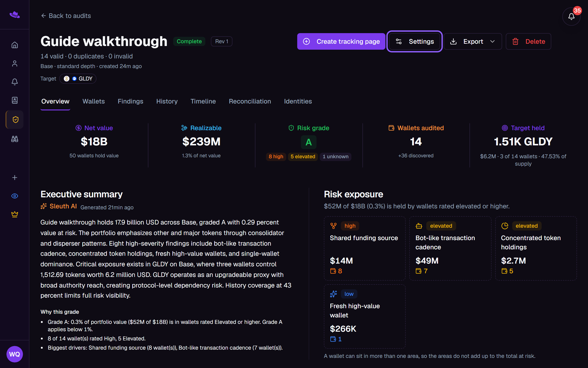Open Bot-like transaction cadence card
This screenshot has height=368, width=588.
coord(450,248)
